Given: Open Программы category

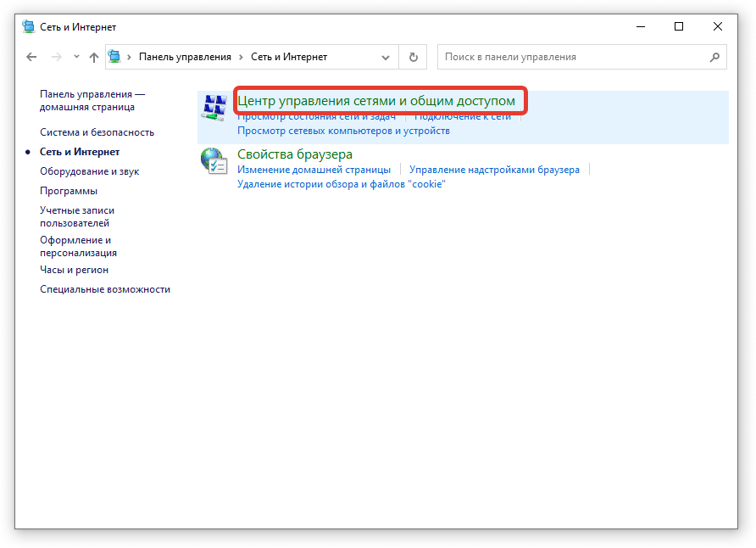Looking at the screenshot, I should (69, 191).
